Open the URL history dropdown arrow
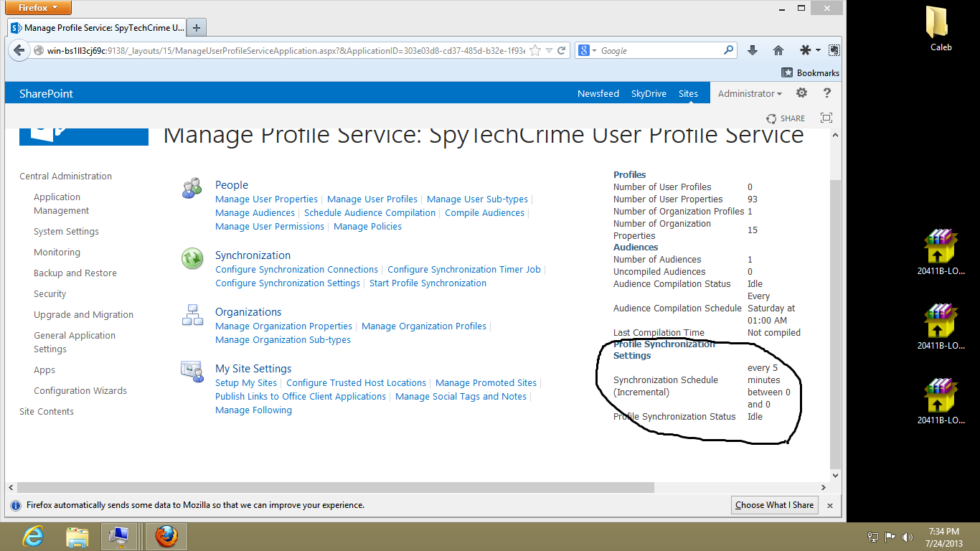Viewport: 980px width, 551px height. (x=549, y=50)
